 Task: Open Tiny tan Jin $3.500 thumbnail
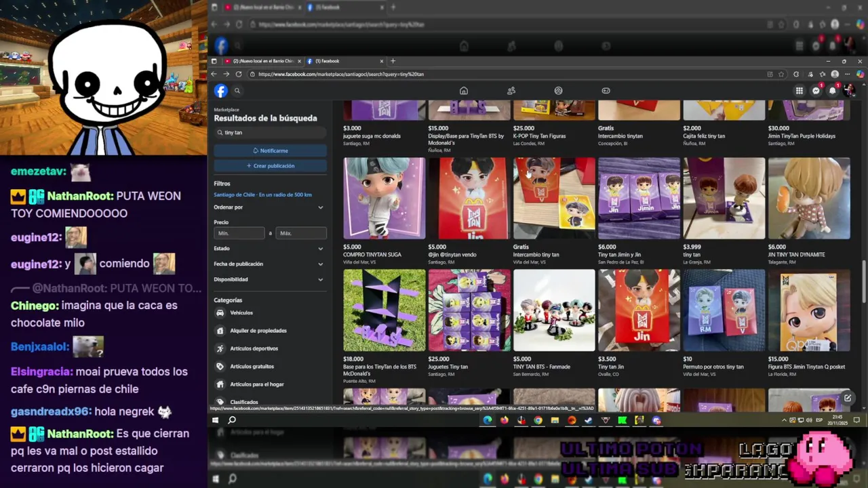coord(639,310)
